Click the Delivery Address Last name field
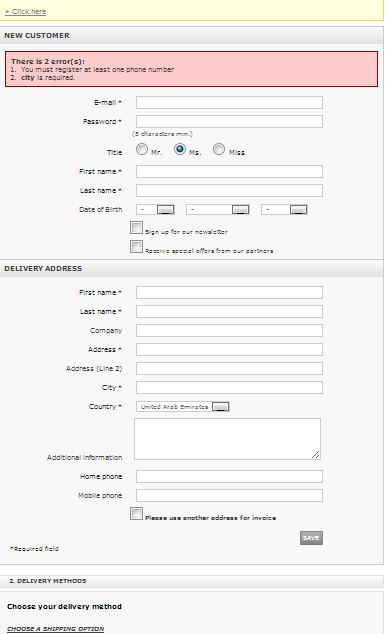This screenshot has width=389, height=634. tap(229, 311)
